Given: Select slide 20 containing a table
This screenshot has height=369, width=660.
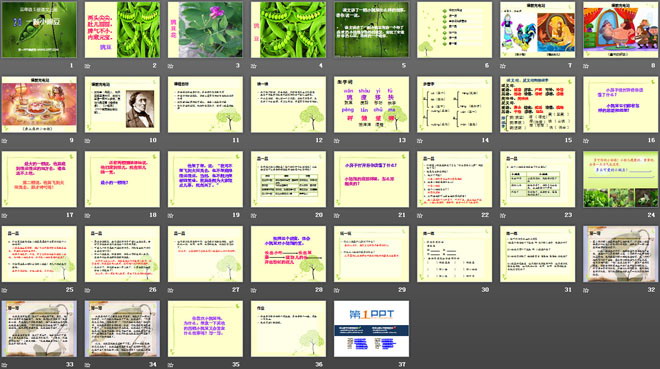Looking at the screenshot, I should point(288,179).
